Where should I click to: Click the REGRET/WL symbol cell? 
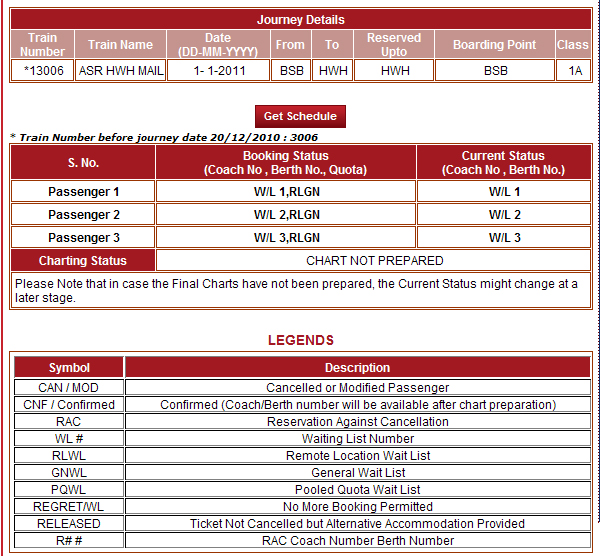69,507
